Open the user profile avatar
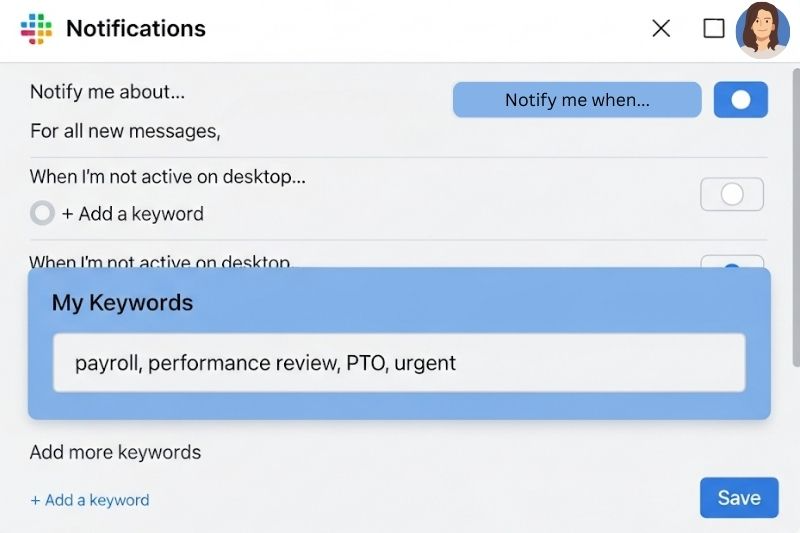Screen dimensions: 800x533 click(762, 30)
